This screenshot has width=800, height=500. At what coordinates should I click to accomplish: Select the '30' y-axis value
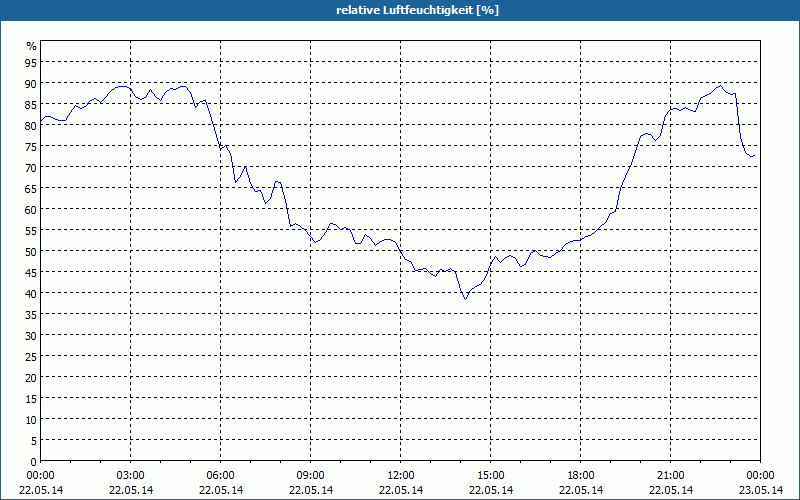31,335
